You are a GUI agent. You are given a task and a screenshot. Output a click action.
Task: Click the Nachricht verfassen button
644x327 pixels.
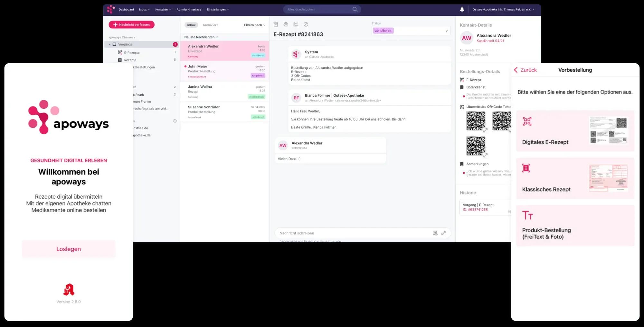(x=132, y=25)
